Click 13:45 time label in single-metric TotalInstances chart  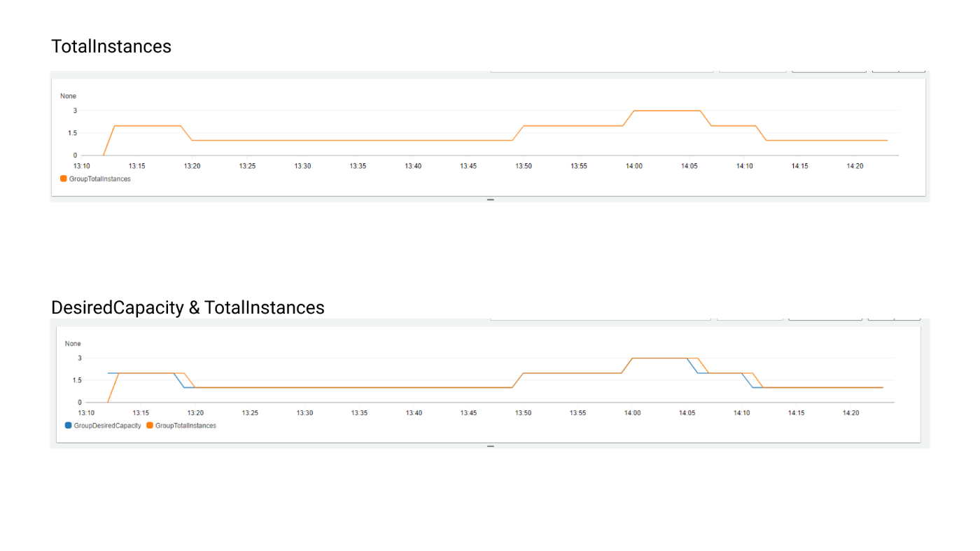(468, 166)
